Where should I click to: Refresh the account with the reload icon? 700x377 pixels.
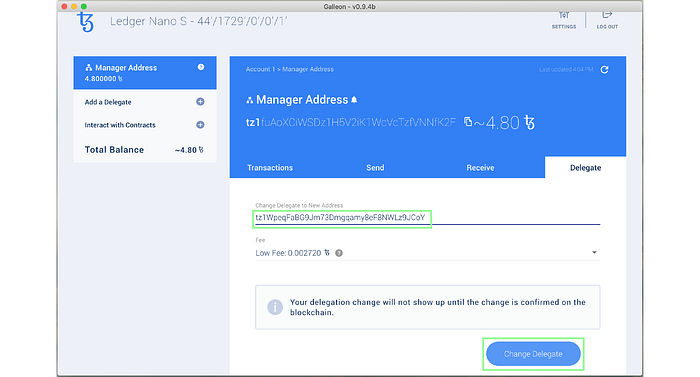click(x=604, y=70)
